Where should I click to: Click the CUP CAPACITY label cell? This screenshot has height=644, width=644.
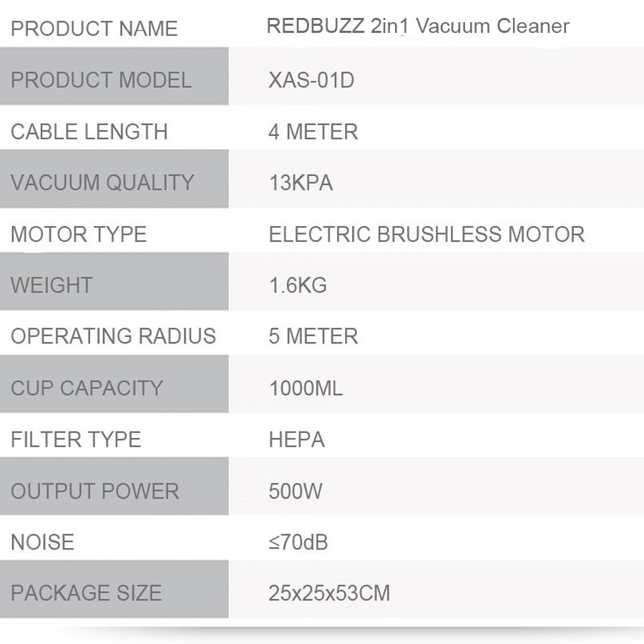click(87, 388)
